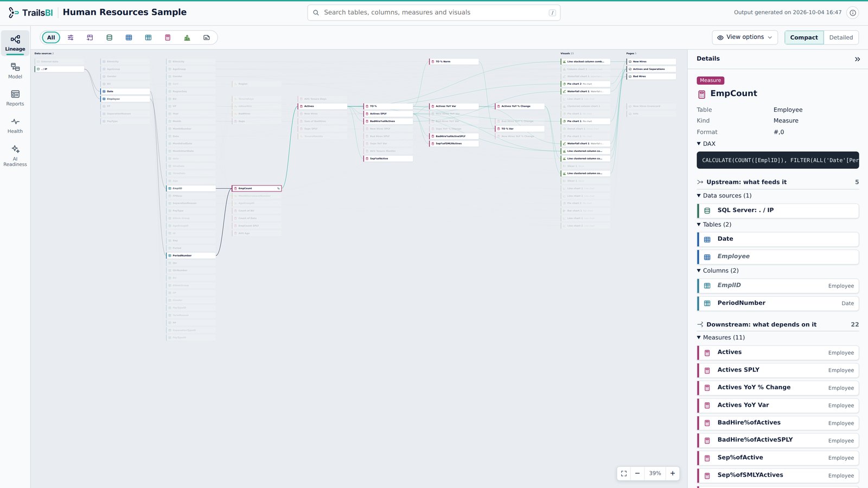Select the Employee table node in graph
The image size is (868, 488).
pyautogui.click(x=125, y=99)
